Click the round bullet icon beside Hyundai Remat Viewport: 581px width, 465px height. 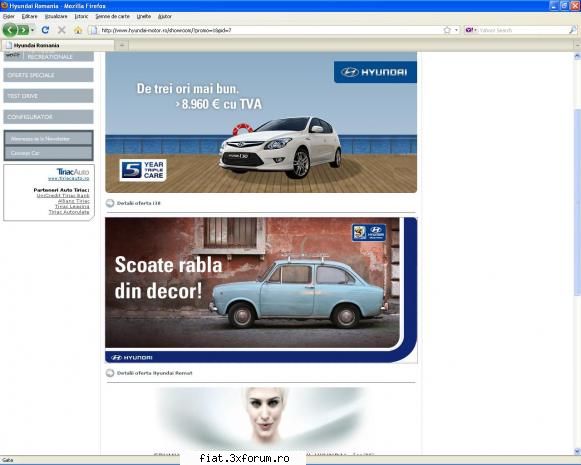coord(110,373)
